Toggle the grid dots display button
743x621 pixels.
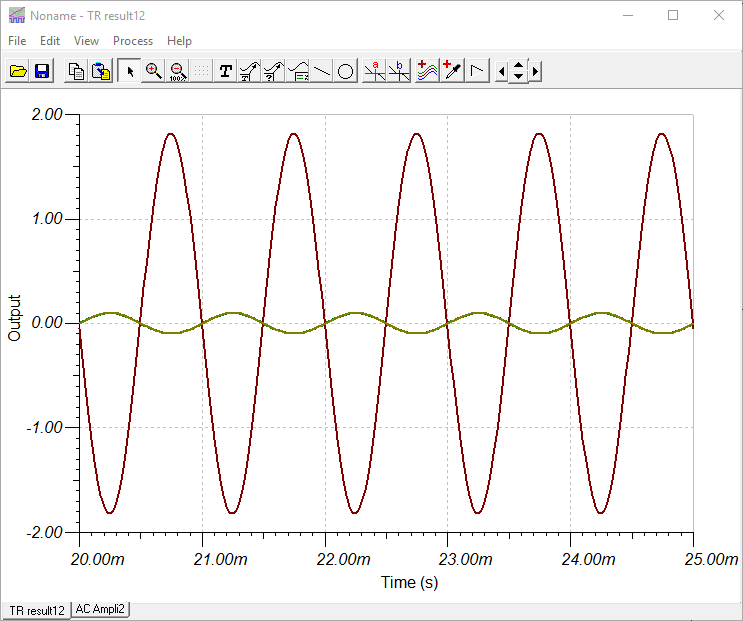(201, 71)
